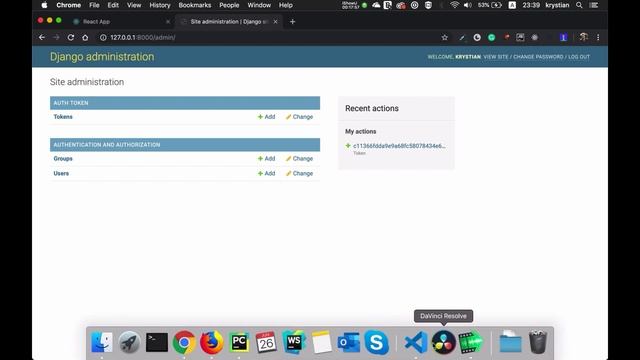Select the Site administration Django tab
Viewport: 640px width, 360px height.
click(229, 22)
